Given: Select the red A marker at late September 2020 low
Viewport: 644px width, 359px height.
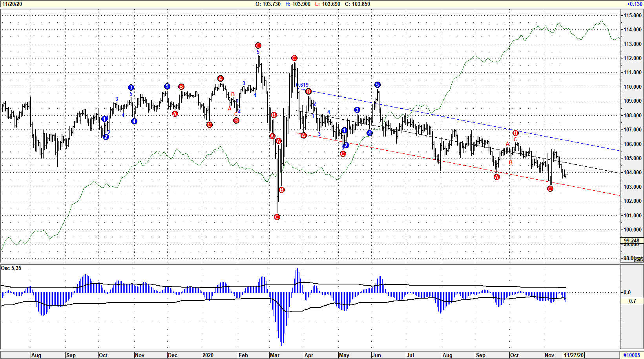Looking at the screenshot, I should click(496, 177).
